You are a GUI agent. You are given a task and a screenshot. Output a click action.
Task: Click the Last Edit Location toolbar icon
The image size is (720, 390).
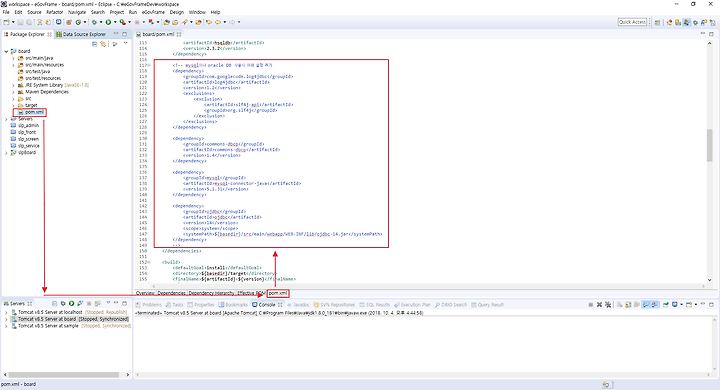(x=208, y=22)
